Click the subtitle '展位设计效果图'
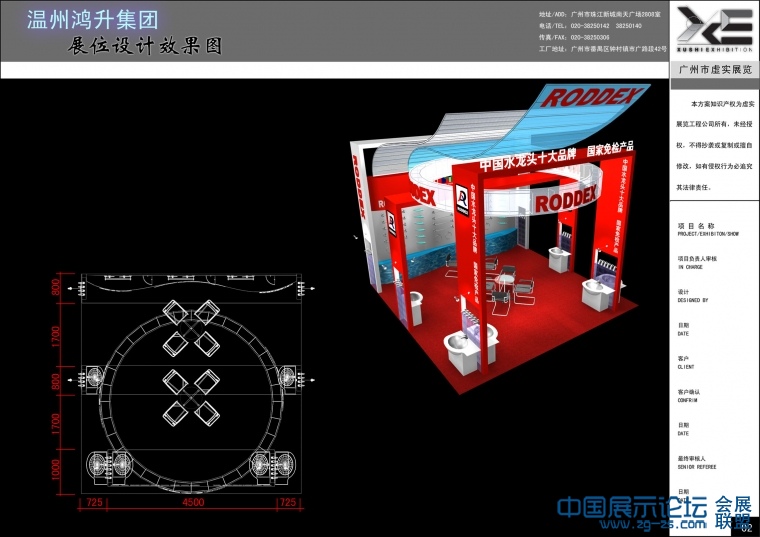 coord(144,46)
